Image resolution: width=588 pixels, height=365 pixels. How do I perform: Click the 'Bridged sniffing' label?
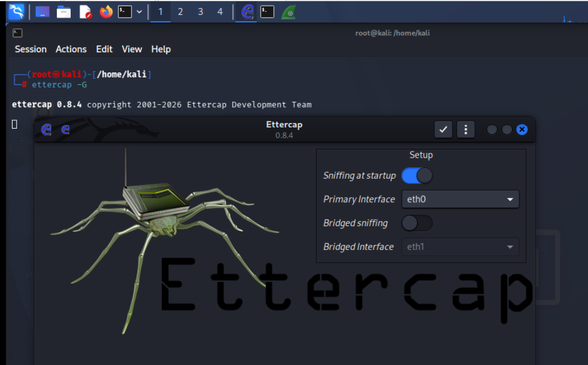356,223
